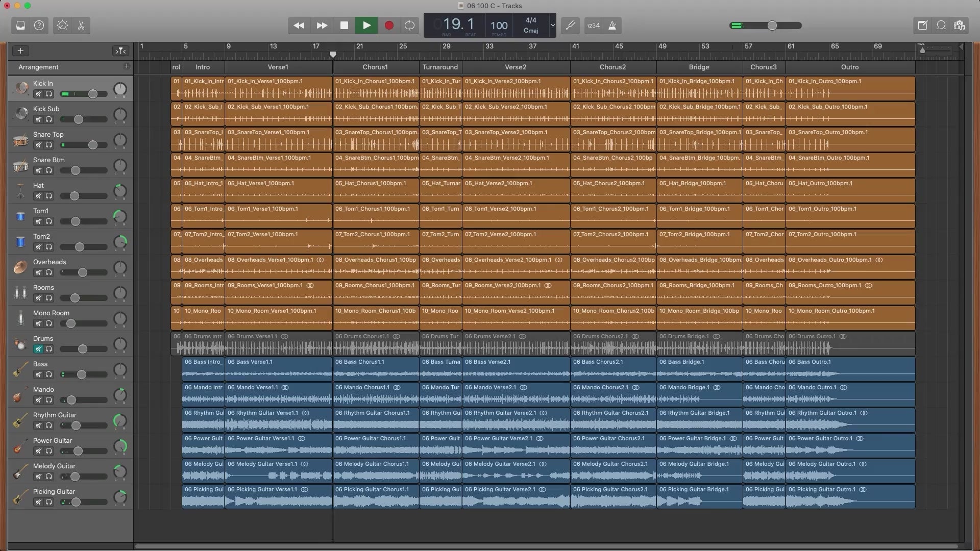Select the Turnaround arrangement marker

coord(440,67)
